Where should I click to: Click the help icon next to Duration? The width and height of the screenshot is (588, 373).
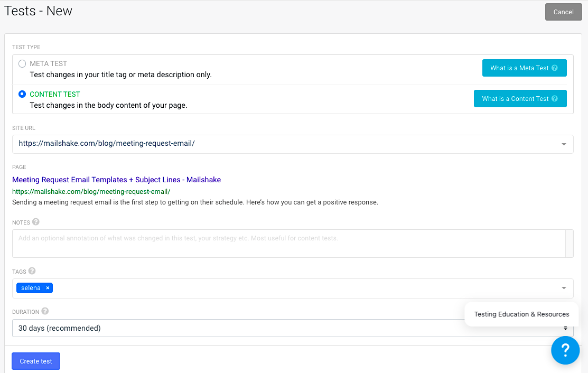click(x=45, y=311)
